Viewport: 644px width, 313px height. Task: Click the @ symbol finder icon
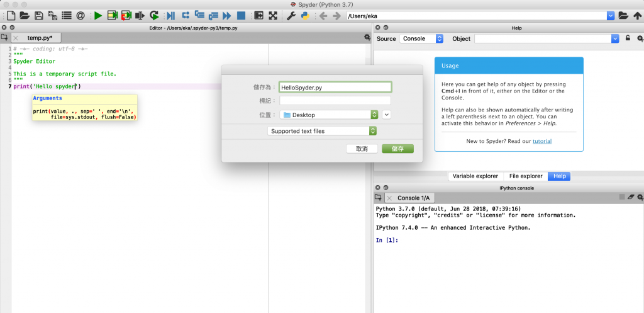pos(80,16)
